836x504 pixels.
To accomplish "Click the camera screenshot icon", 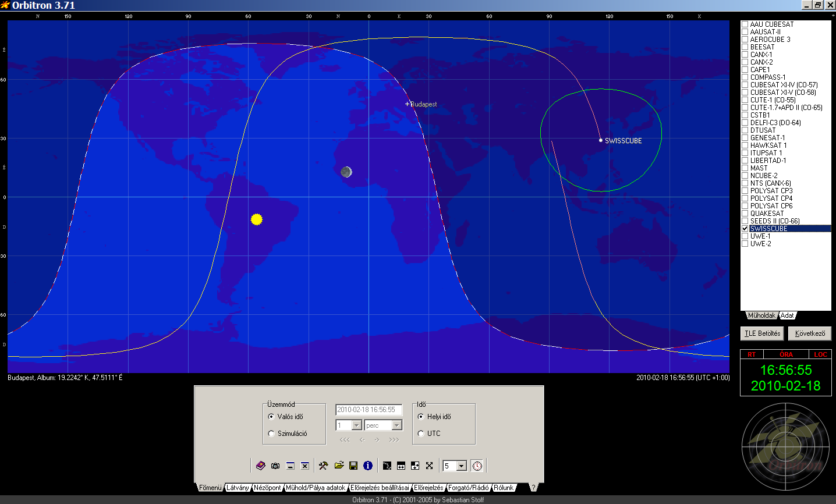I will (275, 466).
